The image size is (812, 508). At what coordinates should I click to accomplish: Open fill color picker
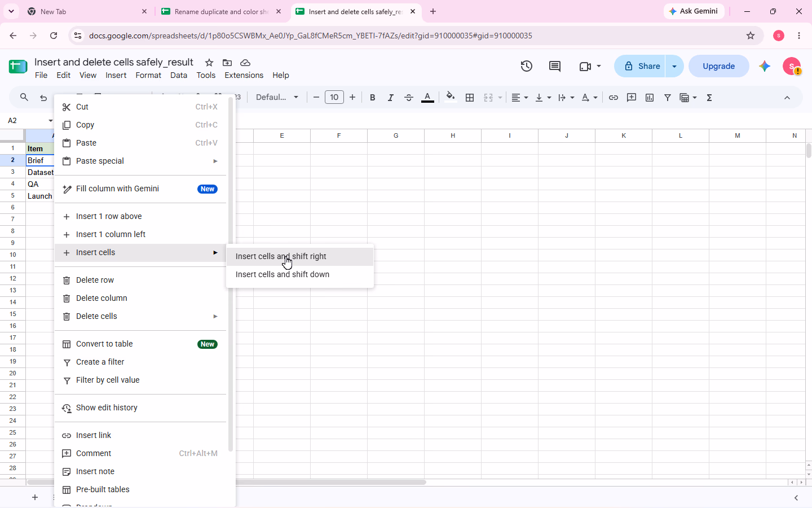coord(451,98)
